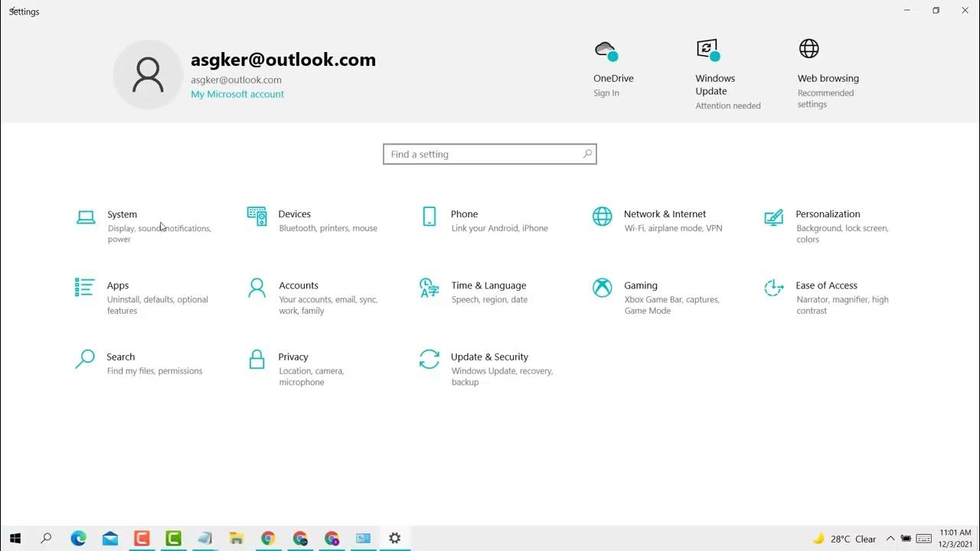This screenshot has height=551, width=980.
Task: Open the green Camtasia taskbar icon
Action: tap(173, 539)
